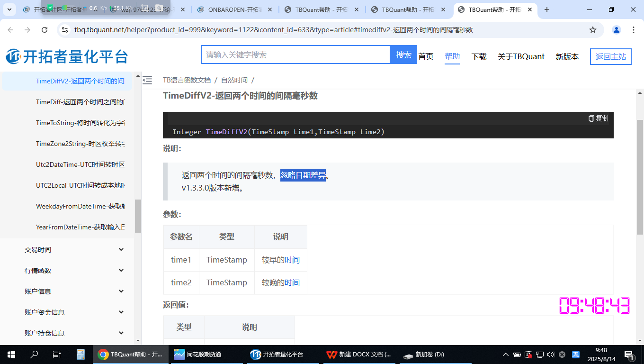Open TimeDiff sidebar entry

point(80,102)
